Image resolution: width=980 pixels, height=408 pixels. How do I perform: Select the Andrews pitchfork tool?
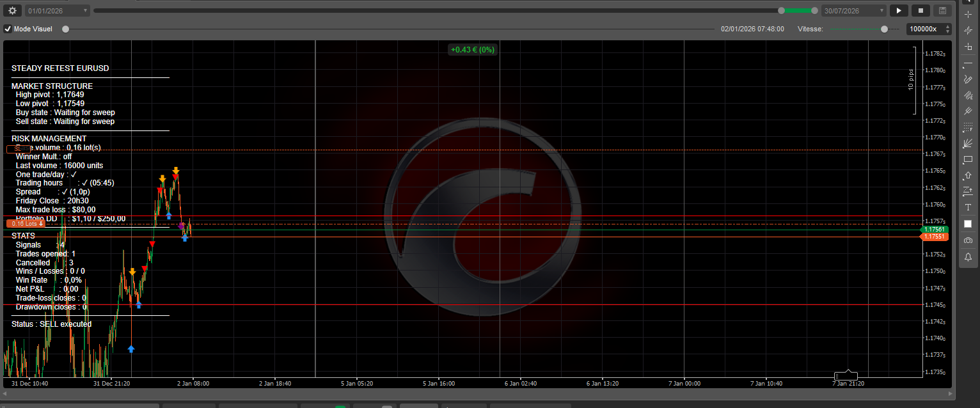(x=968, y=111)
